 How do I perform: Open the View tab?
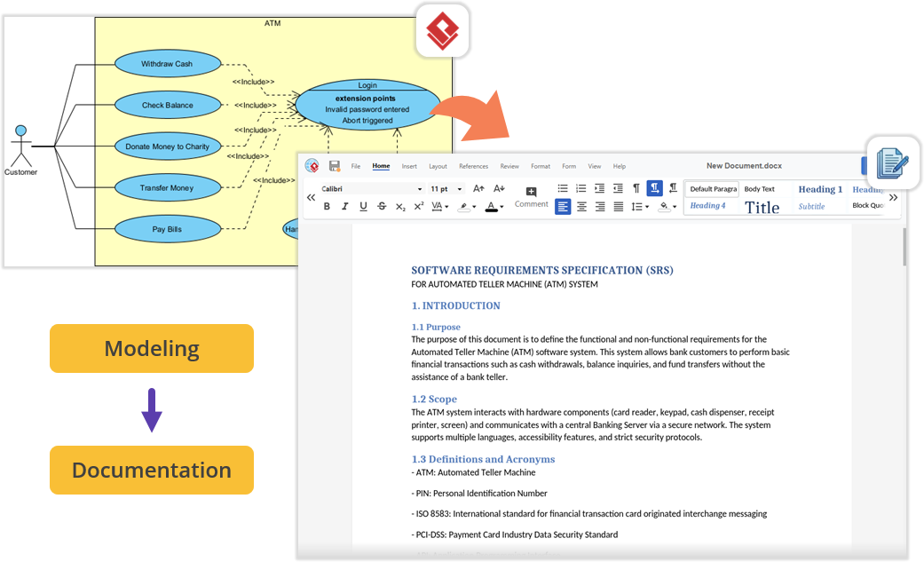click(x=594, y=166)
